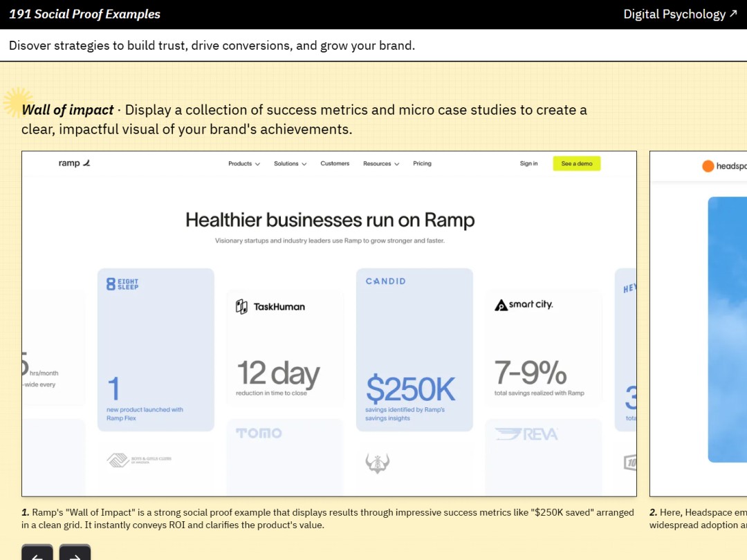Click the ramp logo in screenshot
The image size is (747, 560).
pyautogui.click(x=74, y=163)
